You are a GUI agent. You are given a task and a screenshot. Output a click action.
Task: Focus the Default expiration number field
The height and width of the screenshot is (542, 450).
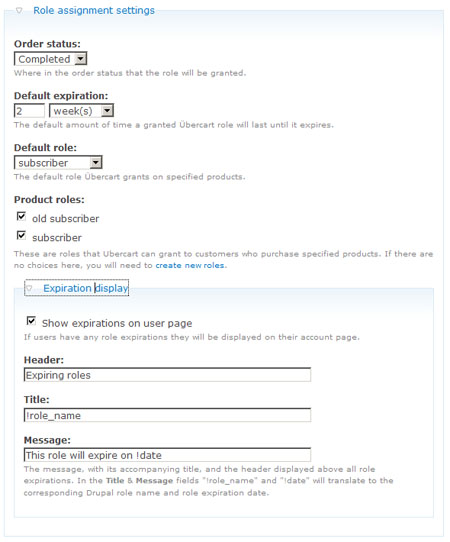pyautogui.click(x=29, y=111)
